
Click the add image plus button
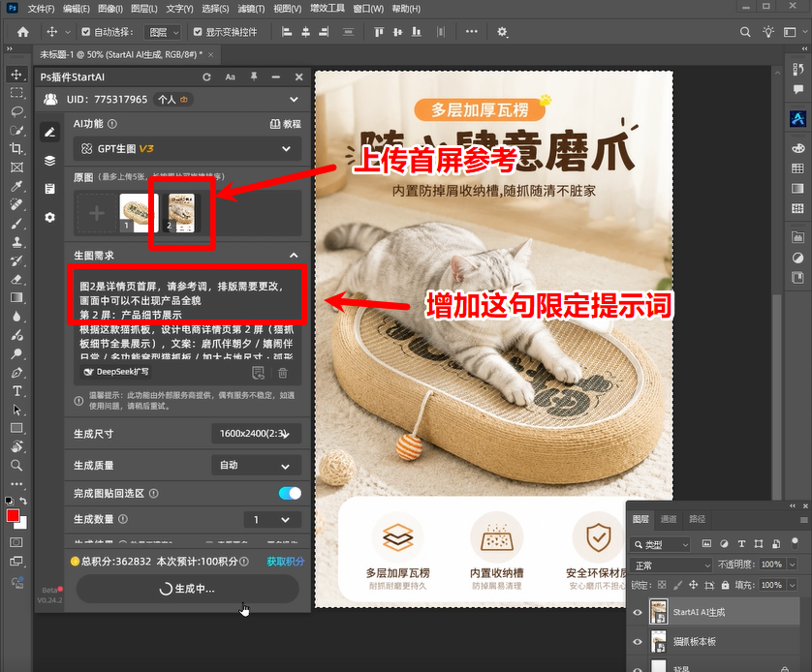point(96,213)
